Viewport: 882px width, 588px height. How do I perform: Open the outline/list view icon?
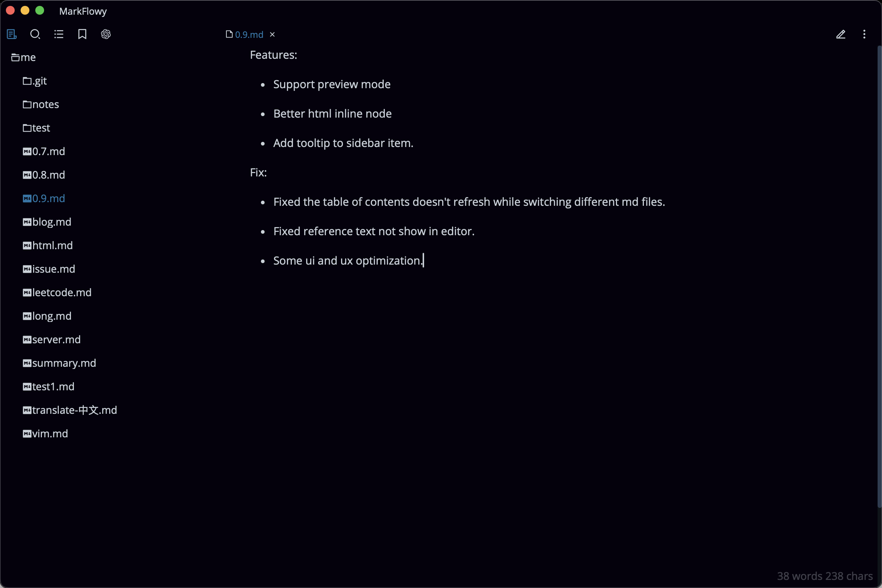click(59, 33)
